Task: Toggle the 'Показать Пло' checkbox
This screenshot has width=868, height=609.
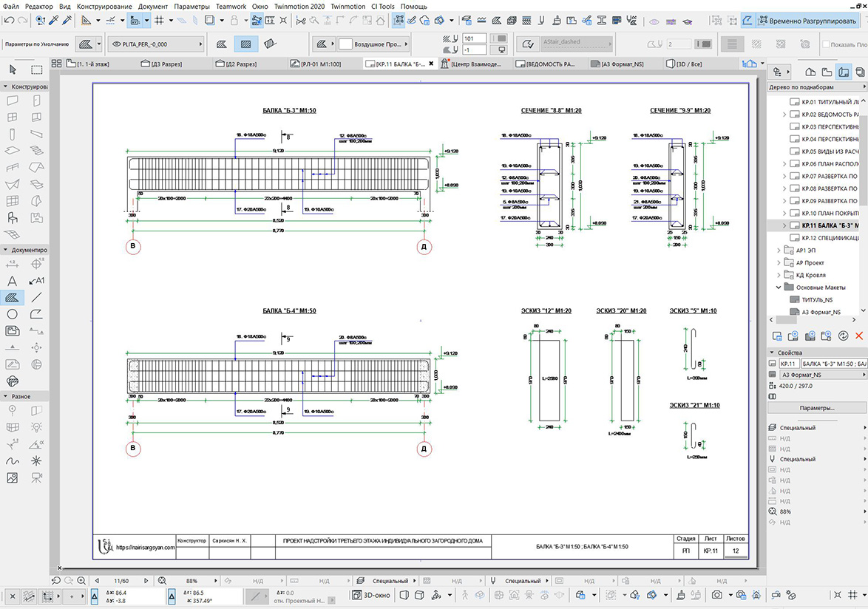Action: (826, 44)
